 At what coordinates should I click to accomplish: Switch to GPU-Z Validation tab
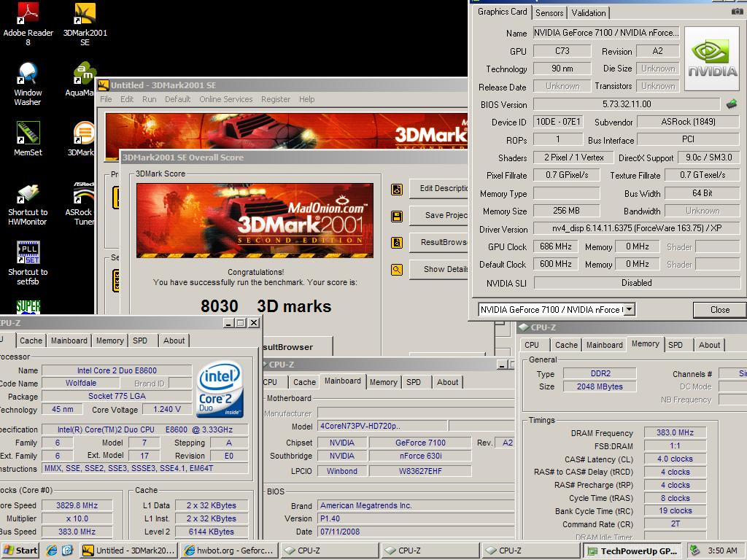click(x=589, y=13)
